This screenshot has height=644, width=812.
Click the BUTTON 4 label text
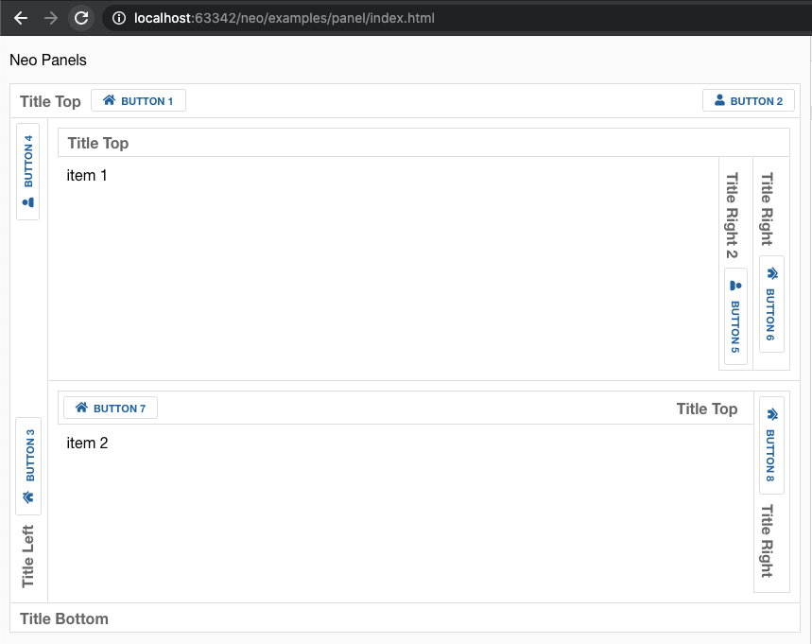(x=28, y=161)
